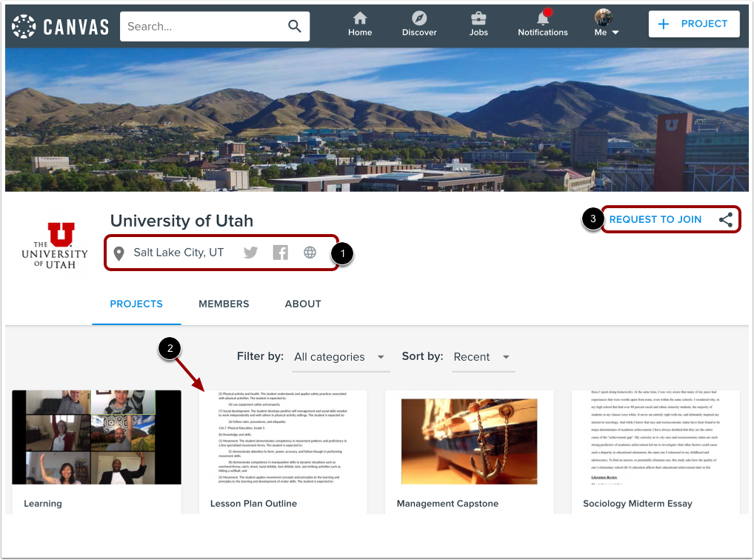Open the Home icon in navigation
This screenshot has width=754, height=560.
click(360, 19)
